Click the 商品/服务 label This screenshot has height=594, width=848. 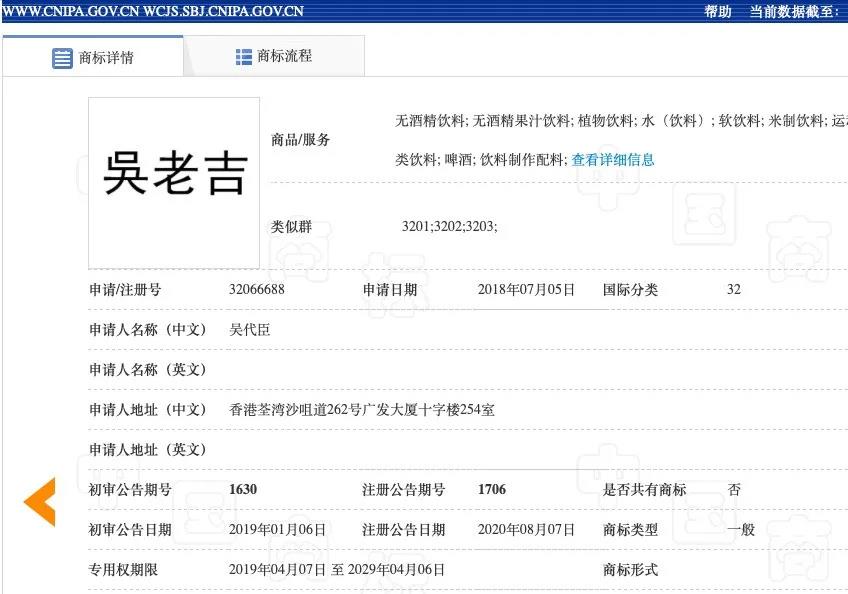(x=300, y=140)
